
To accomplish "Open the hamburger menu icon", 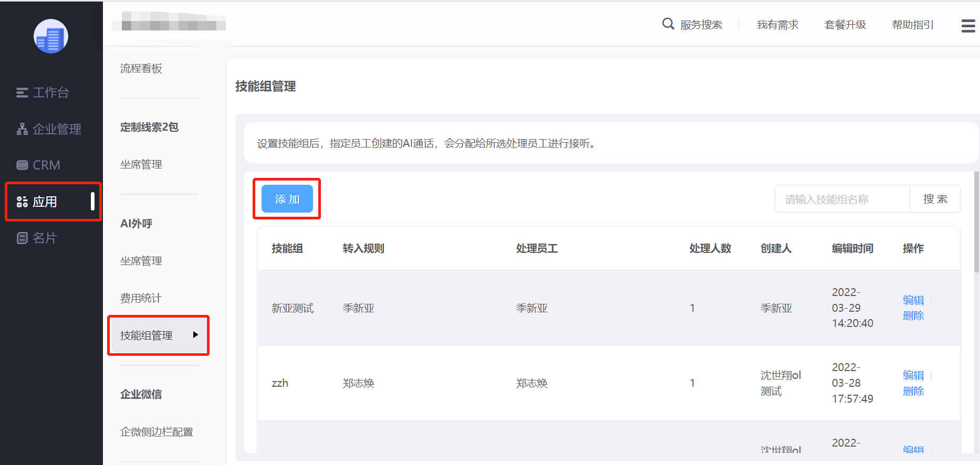I will [968, 26].
